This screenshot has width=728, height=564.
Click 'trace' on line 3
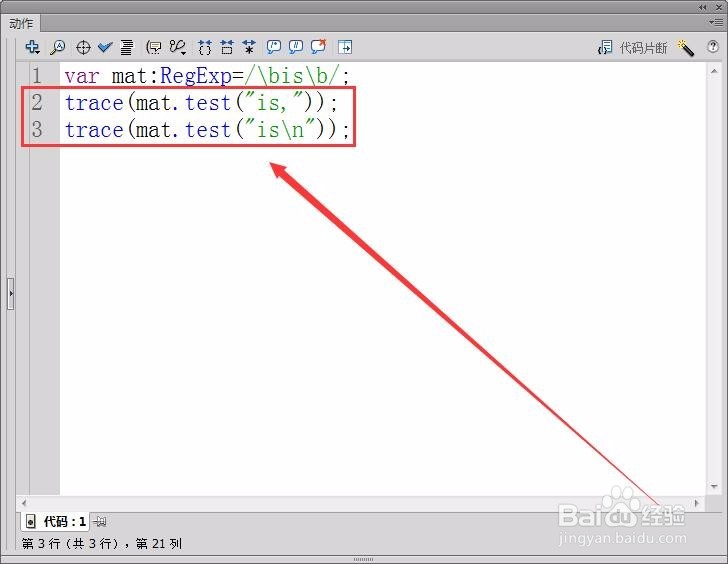(94, 130)
